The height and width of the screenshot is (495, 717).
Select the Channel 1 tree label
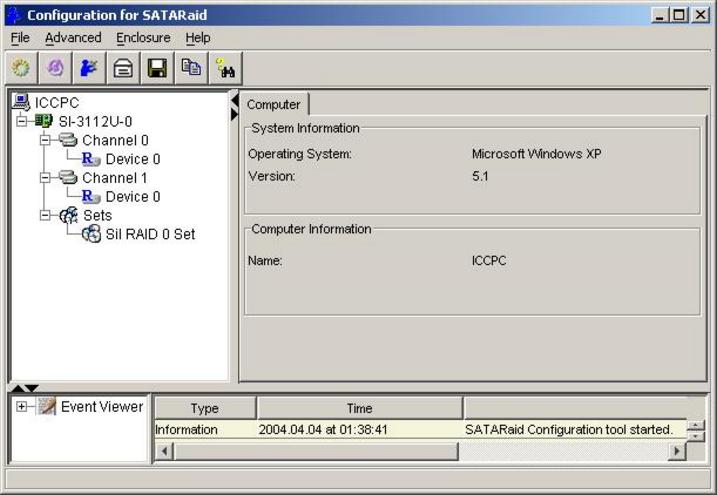tap(115, 177)
